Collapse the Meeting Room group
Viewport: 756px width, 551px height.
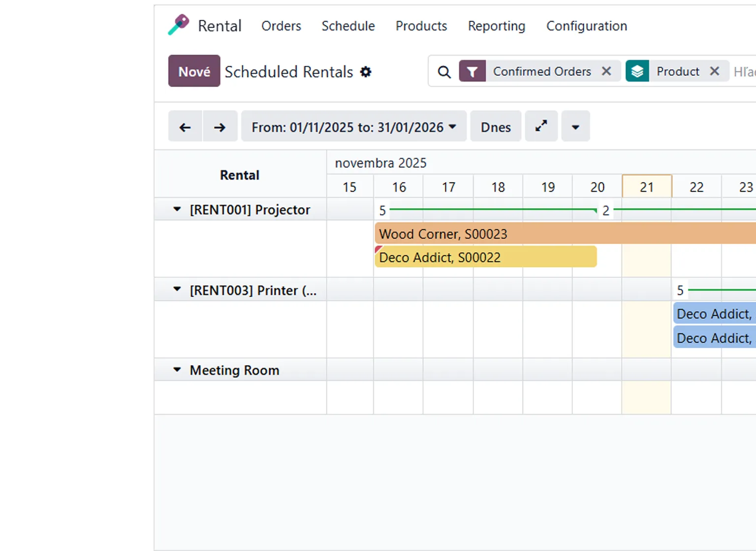click(177, 370)
